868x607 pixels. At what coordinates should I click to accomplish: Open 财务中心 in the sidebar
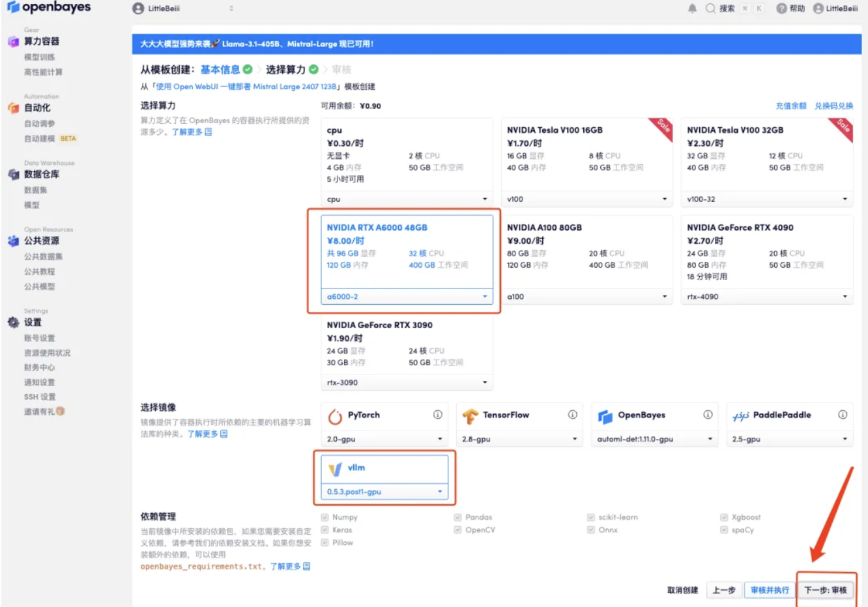(x=40, y=368)
